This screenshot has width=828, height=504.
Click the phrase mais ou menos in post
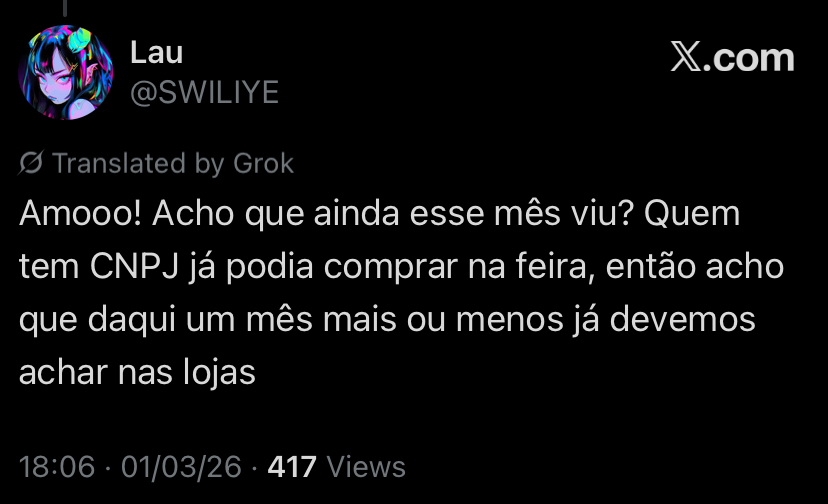(443, 320)
